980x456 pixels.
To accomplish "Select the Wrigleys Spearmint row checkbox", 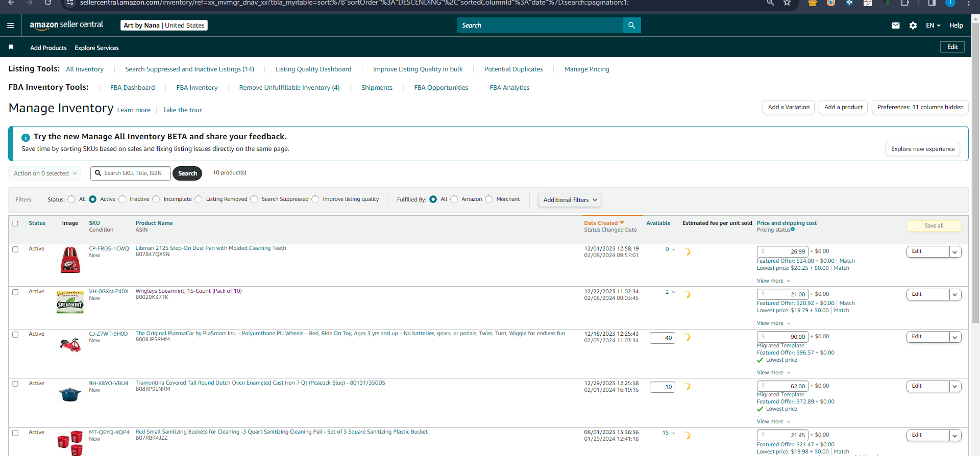I will [x=15, y=292].
